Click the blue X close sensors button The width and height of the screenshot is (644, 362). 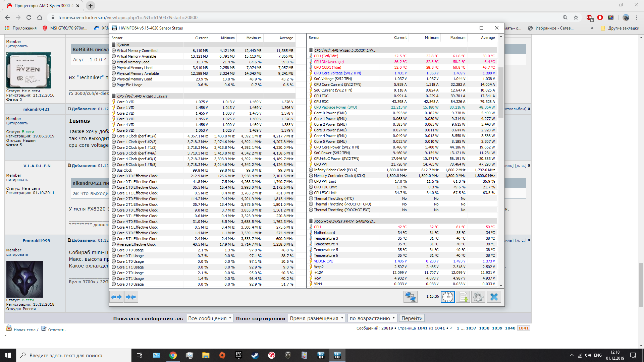point(494,297)
